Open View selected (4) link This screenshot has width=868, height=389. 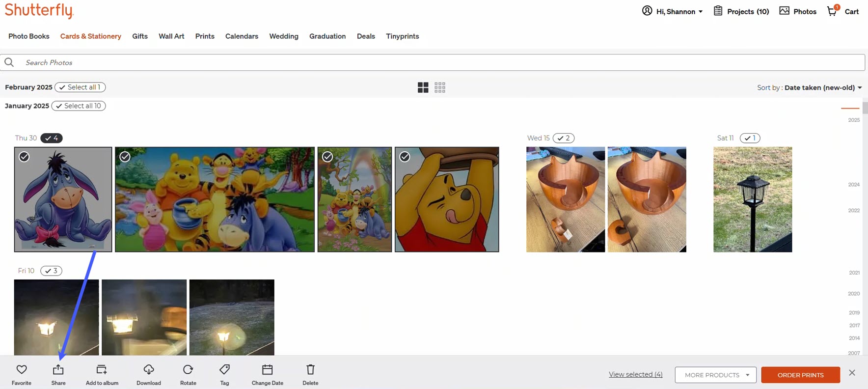click(635, 374)
